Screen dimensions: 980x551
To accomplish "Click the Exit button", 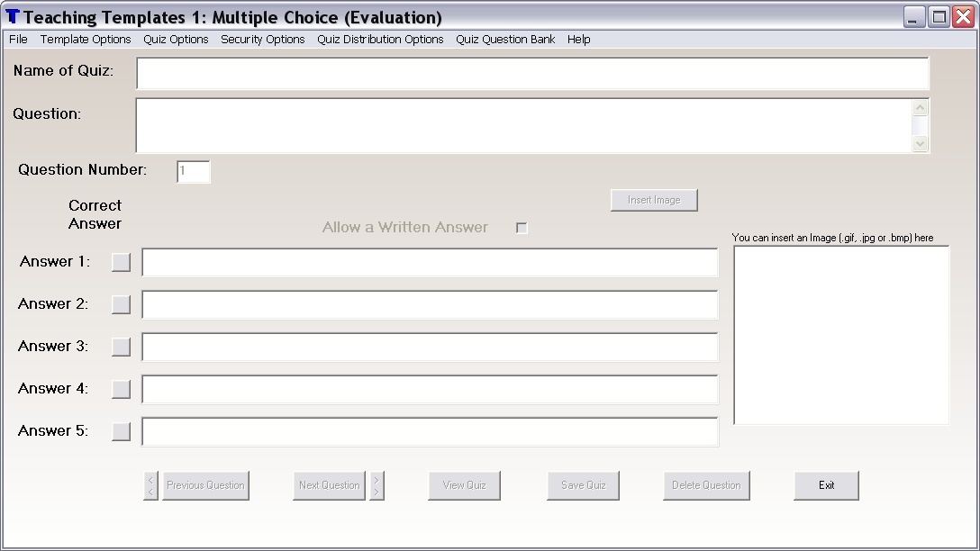I will coord(826,485).
